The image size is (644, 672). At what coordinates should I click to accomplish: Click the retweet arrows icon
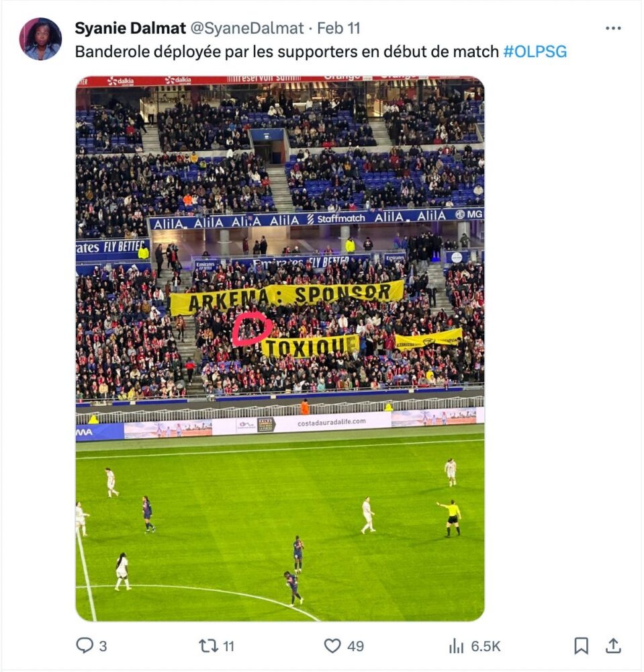[x=209, y=645]
